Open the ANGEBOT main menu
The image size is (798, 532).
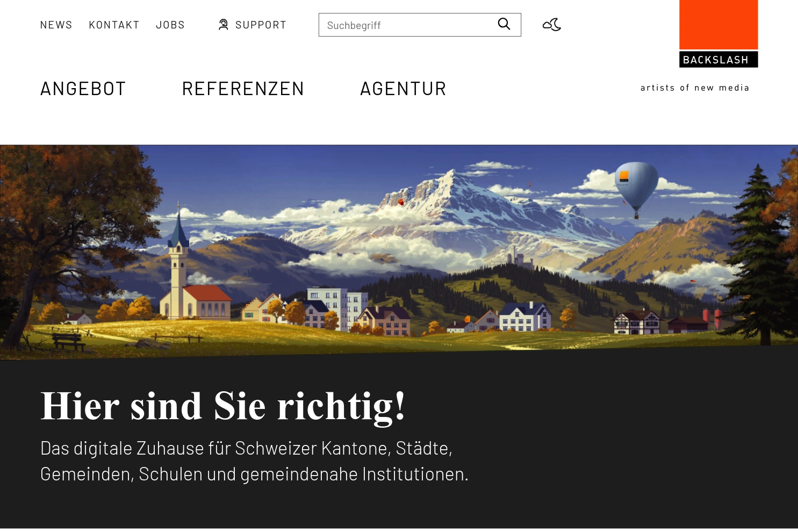[83, 89]
